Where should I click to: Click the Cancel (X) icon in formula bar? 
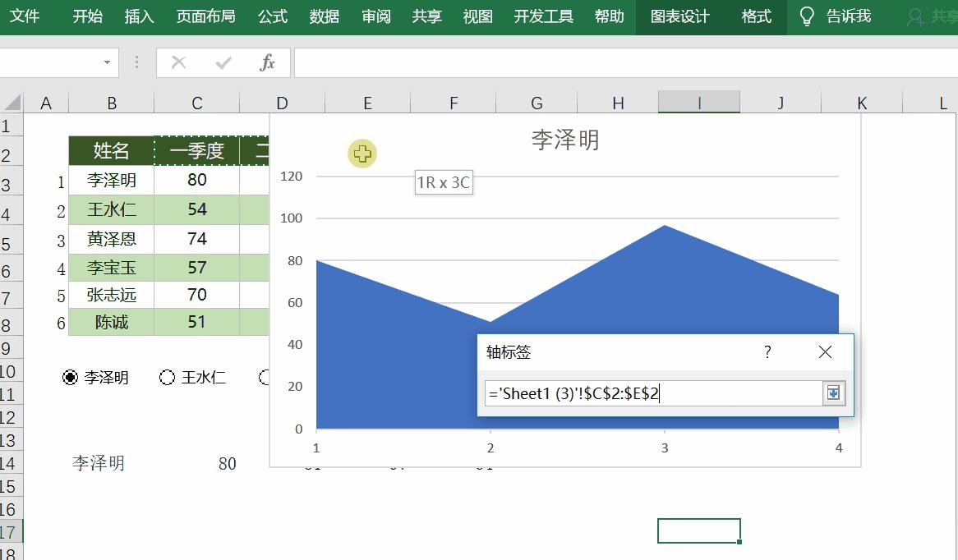(x=177, y=62)
